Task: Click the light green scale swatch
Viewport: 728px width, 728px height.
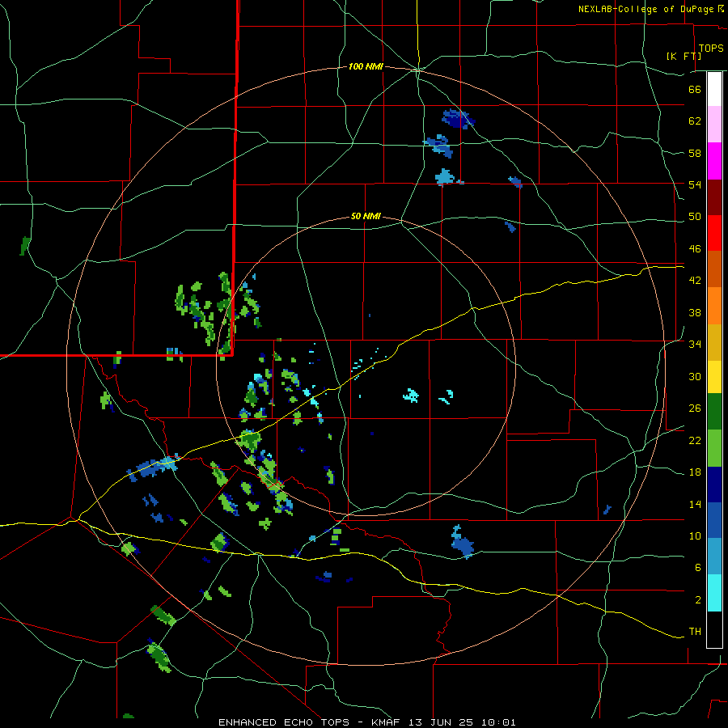Action: coord(714,448)
